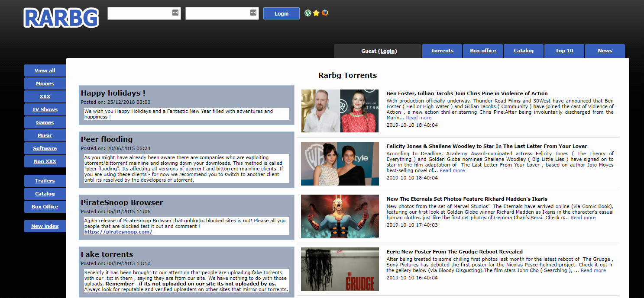Select View all in the sidebar
This screenshot has width=644, height=298.
pyautogui.click(x=45, y=70)
